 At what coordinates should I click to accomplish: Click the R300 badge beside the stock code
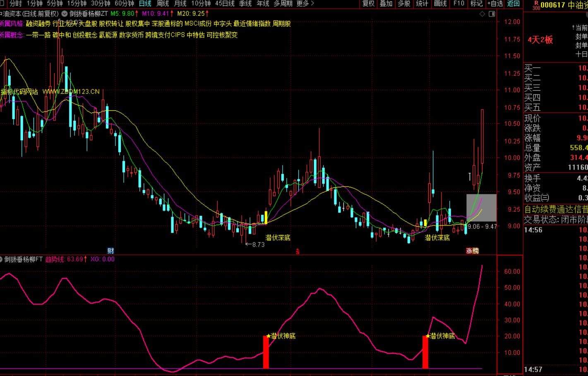pyautogui.click(x=536, y=5)
